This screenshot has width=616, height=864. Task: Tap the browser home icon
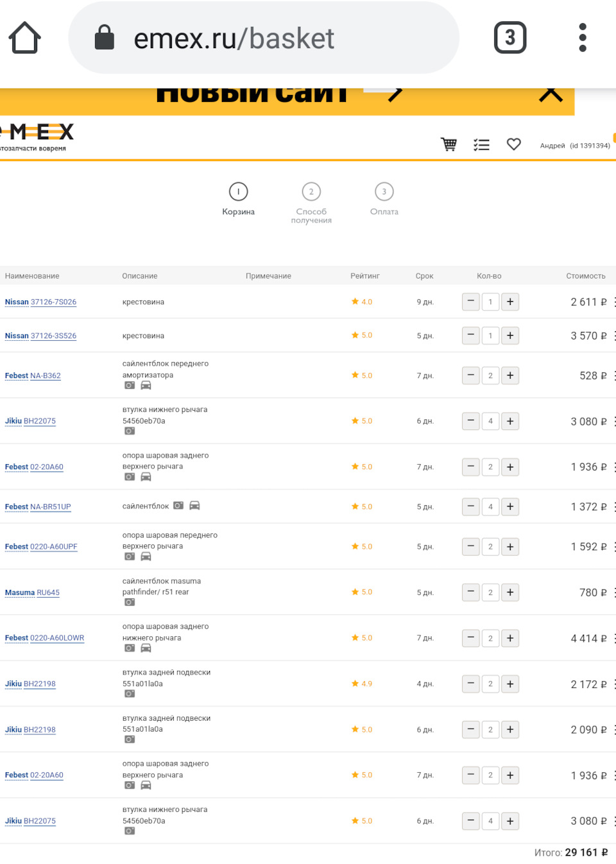tap(25, 38)
